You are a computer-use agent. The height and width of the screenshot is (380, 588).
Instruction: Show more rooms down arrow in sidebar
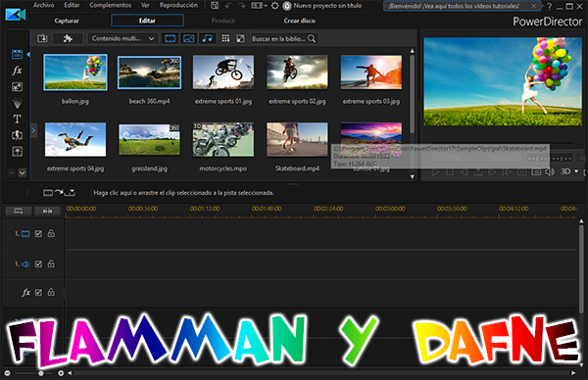[x=23, y=173]
